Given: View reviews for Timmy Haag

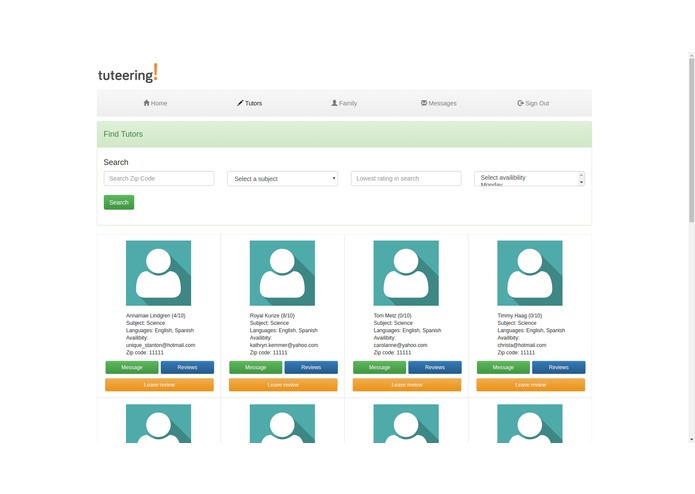Looking at the screenshot, I should point(558,367).
